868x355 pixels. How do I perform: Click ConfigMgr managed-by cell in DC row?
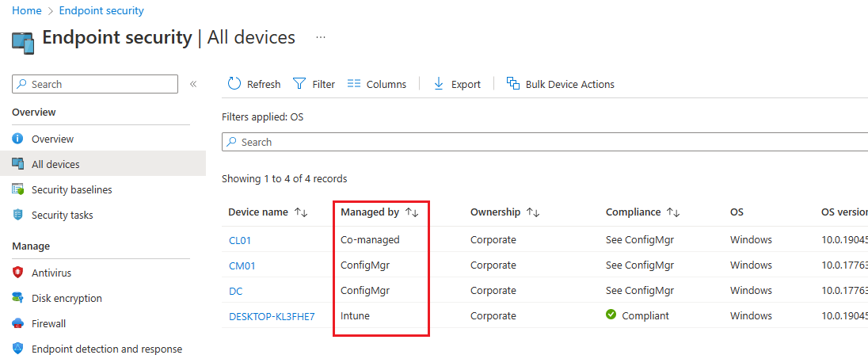(x=365, y=290)
